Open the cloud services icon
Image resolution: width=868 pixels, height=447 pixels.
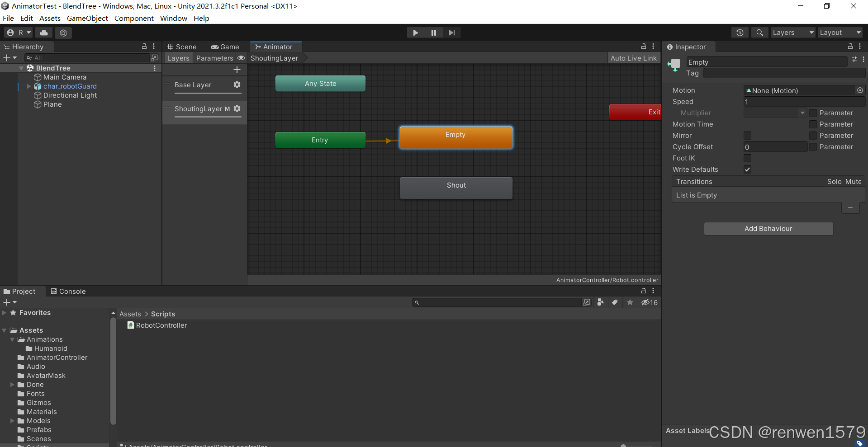point(44,33)
